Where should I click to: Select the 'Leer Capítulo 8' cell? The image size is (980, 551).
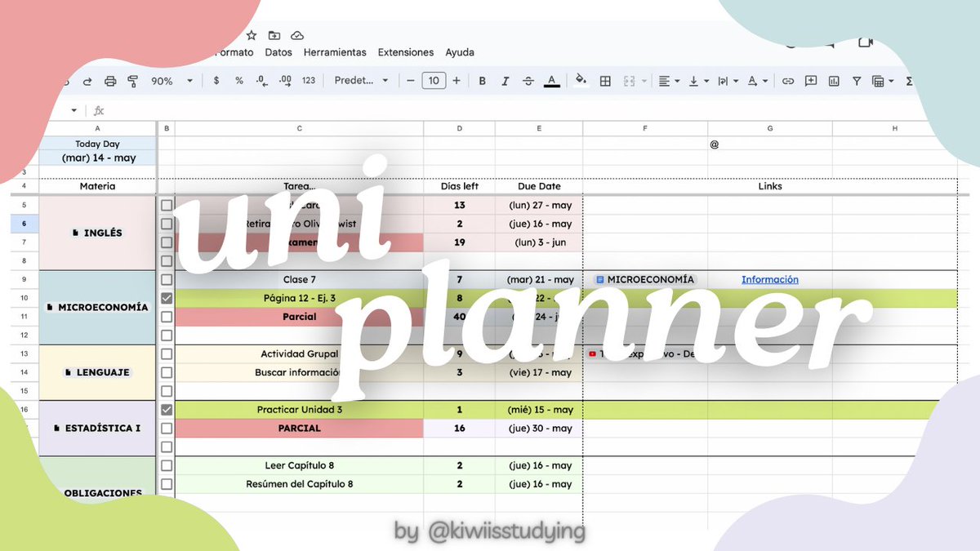click(299, 465)
